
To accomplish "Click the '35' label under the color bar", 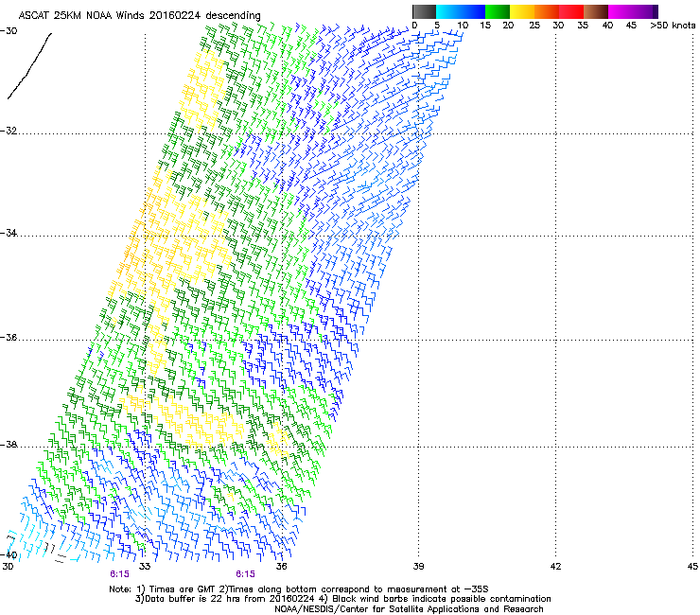I will click(582, 26).
